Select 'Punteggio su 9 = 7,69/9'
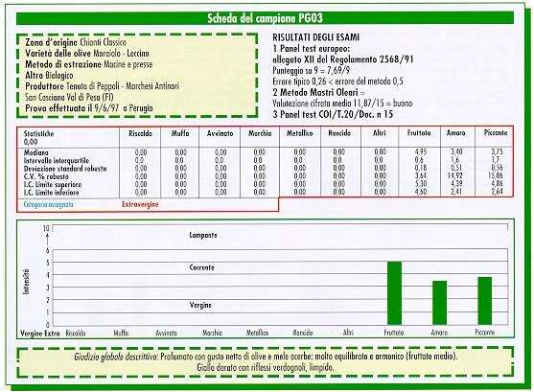Image resolution: width=534 pixels, height=392 pixels. pos(311,71)
